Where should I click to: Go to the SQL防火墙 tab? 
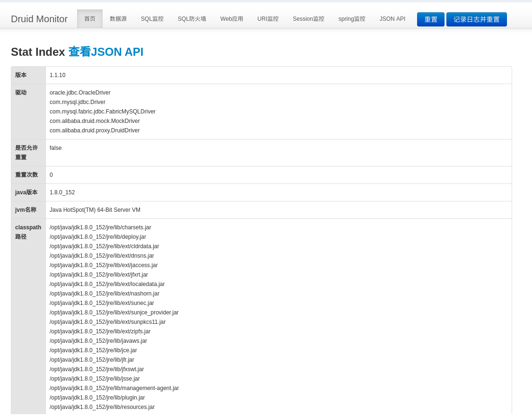click(192, 19)
